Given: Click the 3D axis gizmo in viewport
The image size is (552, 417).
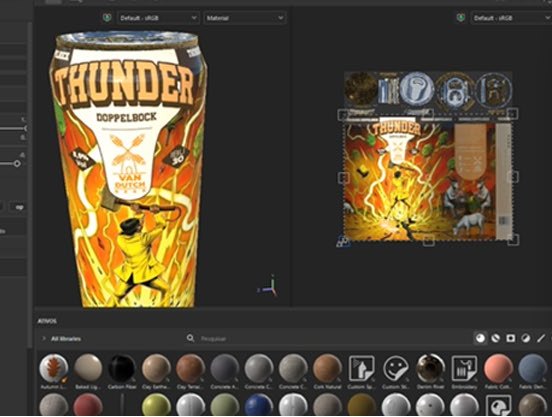Looking at the screenshot, I should (x=269, y=286).
